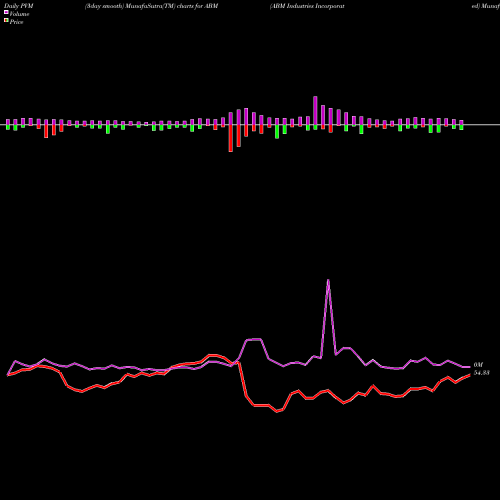Click the Volume legend label
Image resolution: width=500 pixels, height=500 pixels.
pyautogui.click(x=19, y=14)
